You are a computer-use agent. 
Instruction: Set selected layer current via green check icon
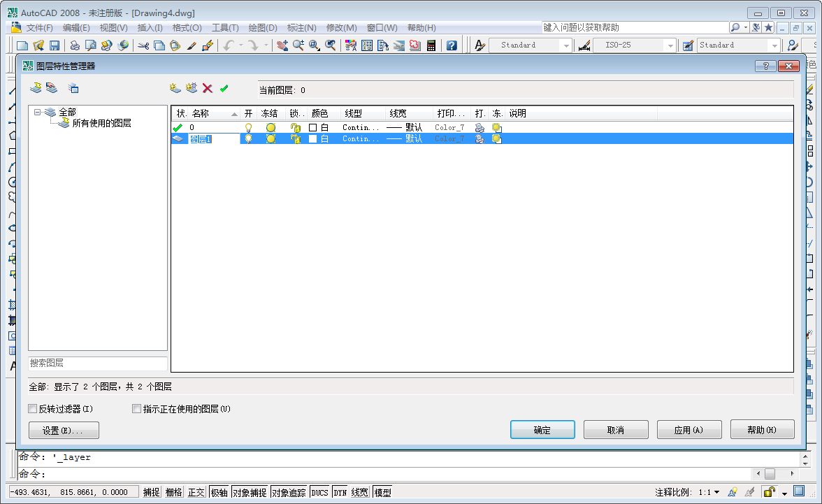224,88
